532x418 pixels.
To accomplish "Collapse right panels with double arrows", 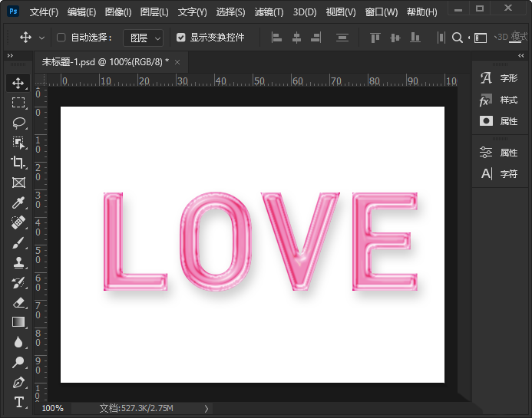I will click(x=520, y=55).
